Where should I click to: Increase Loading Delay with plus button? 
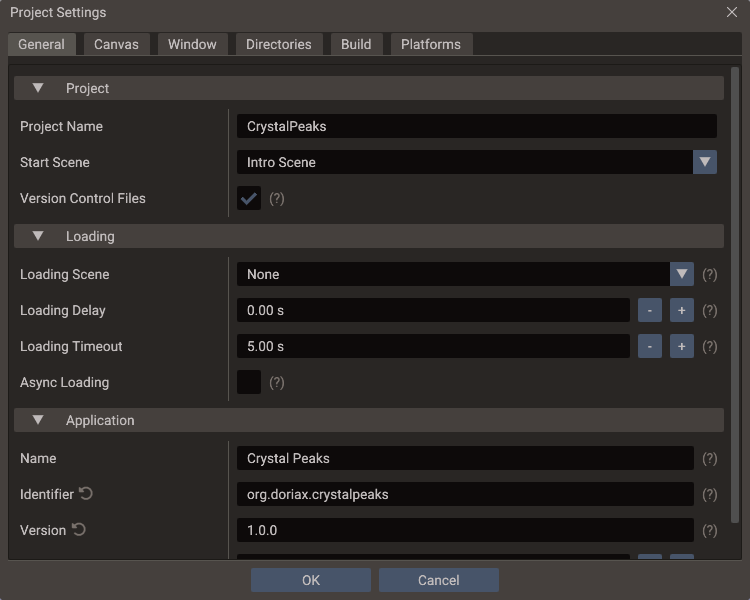[x=682, y=310]
